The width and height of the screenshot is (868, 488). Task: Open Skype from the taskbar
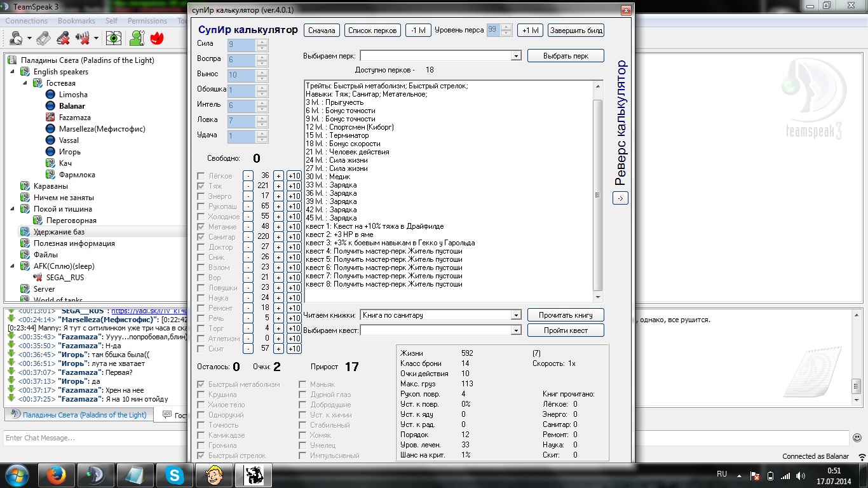point(175,475)
